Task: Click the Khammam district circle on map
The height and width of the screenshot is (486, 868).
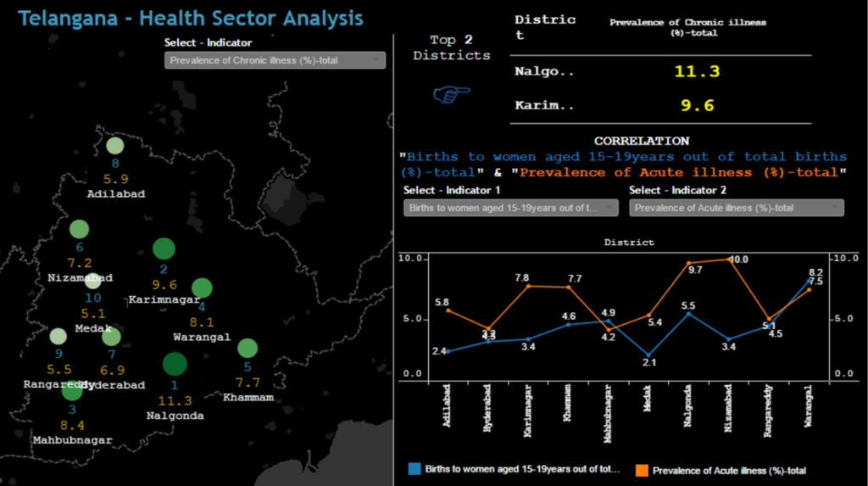Action: point(247,348)
